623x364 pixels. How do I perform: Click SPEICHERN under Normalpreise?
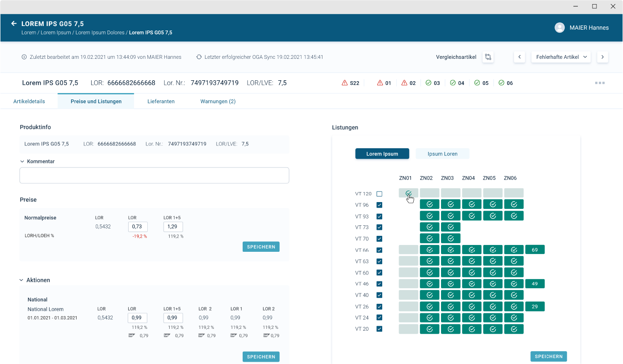tap(261, 246)
